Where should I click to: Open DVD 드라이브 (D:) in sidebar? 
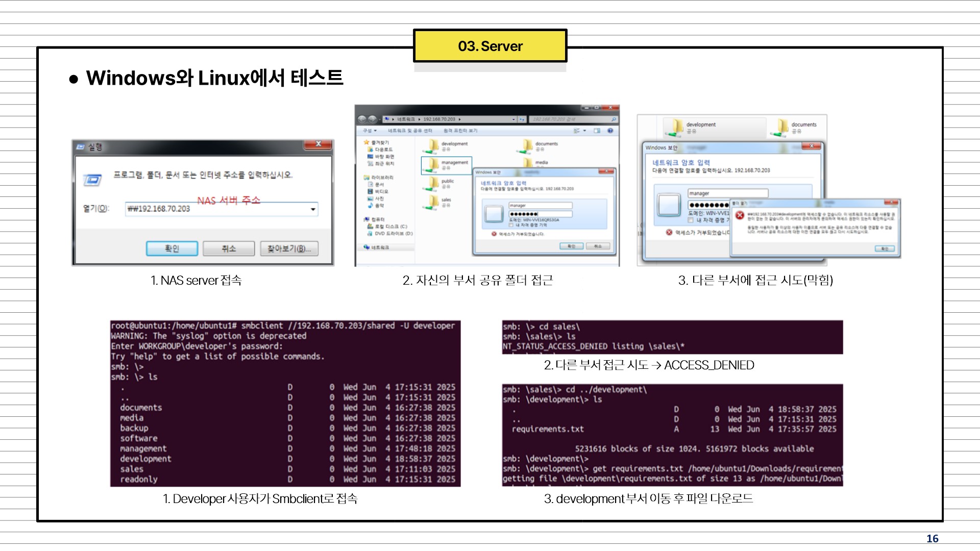pyautogui.click(x=390, y=234)
